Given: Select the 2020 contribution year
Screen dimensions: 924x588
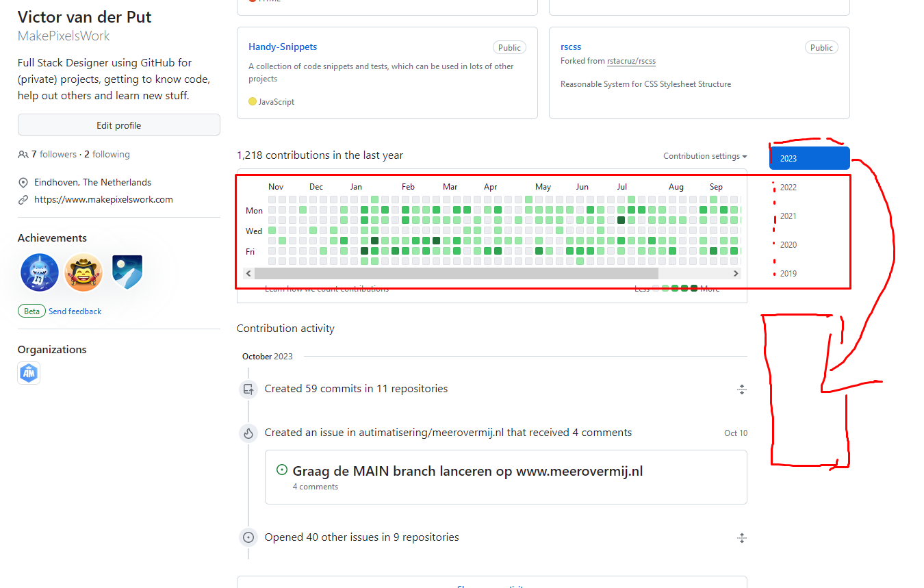Looking at the screenshot, I should click(x=788, y=244).
